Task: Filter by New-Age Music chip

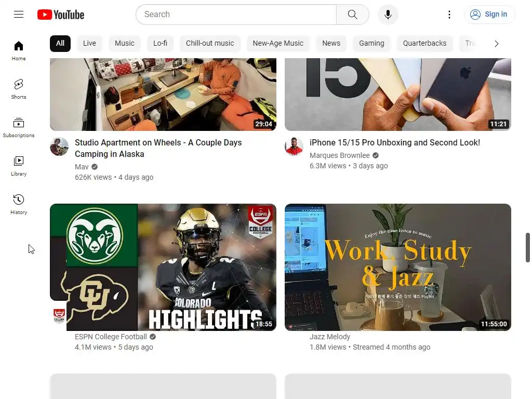Action: pyautogui.click(x=278, y=44)
